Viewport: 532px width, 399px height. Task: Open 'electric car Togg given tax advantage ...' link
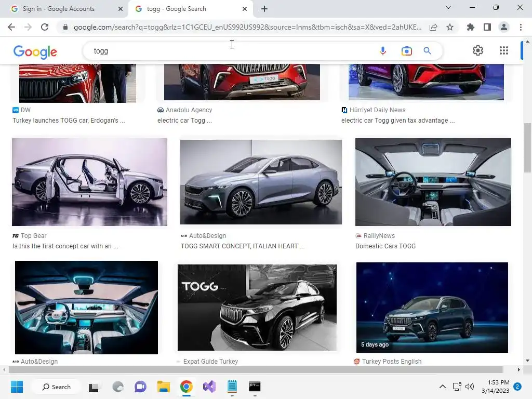click(x=398, y=121)
